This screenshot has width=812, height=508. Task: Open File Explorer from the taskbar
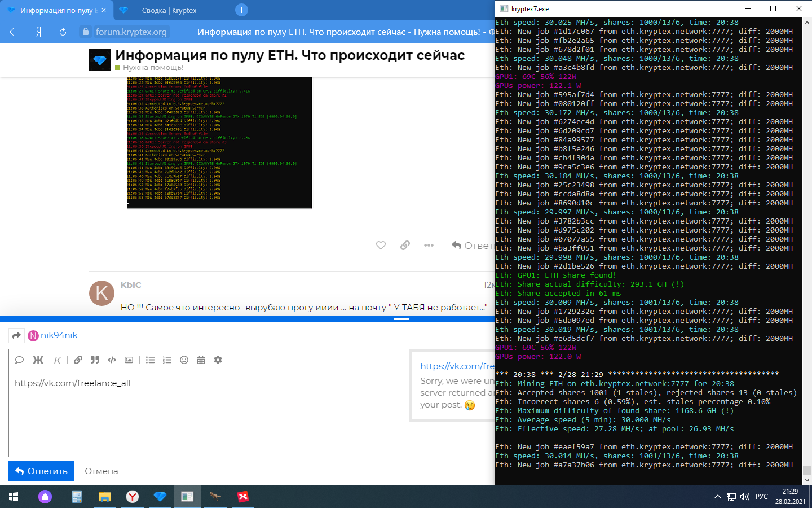click(104, 497)
